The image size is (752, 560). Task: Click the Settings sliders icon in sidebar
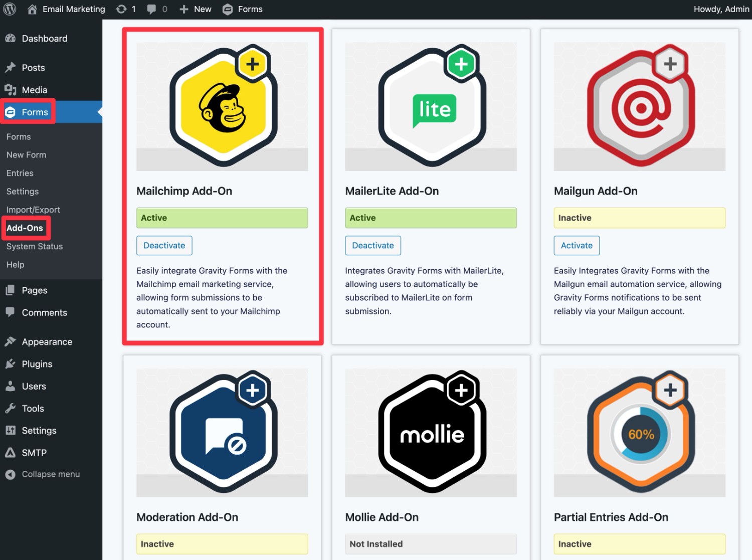10,430
